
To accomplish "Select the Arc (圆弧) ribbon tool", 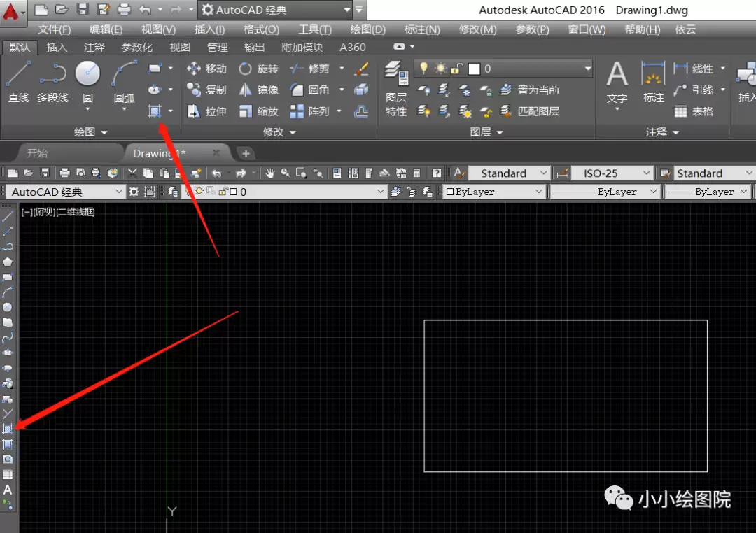I will pyautogui.click(x=124, y=82).
